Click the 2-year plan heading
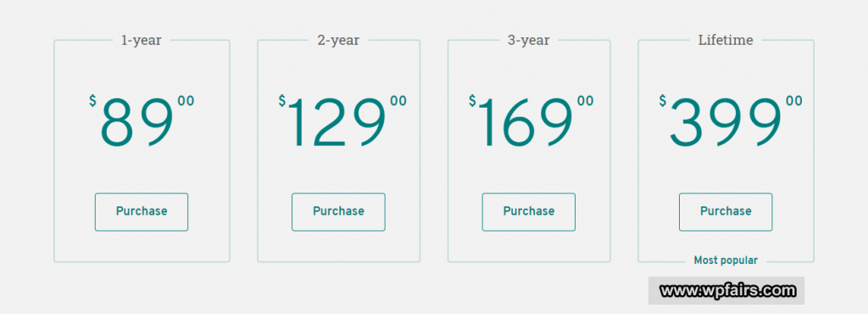This screenshot has height=314, width=868. tap(338, 41)
